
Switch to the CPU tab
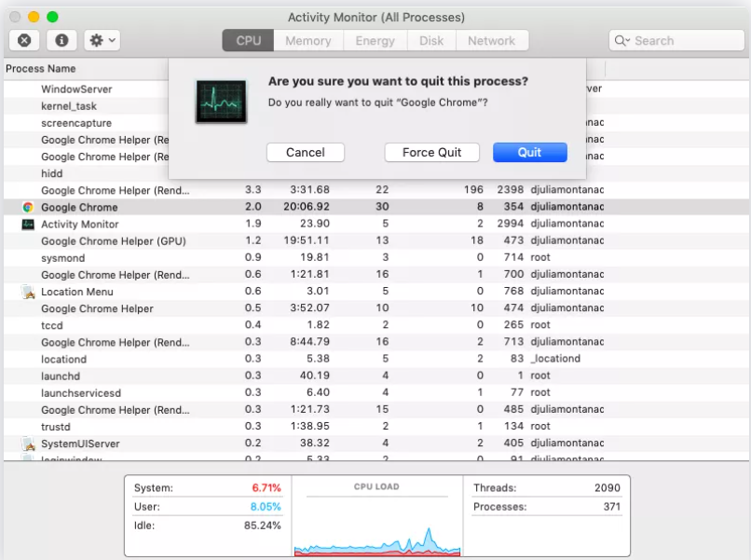[x=248, y=41]
